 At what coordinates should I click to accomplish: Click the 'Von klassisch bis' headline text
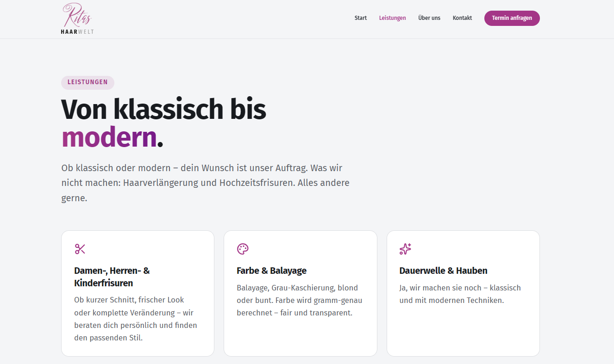coord(163,109)
